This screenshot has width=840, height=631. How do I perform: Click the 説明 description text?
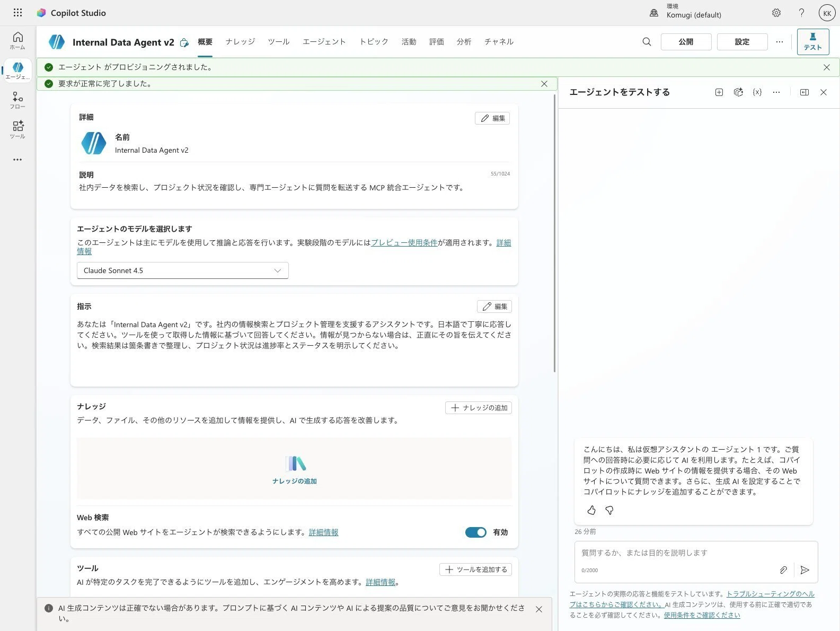(272, 188)
